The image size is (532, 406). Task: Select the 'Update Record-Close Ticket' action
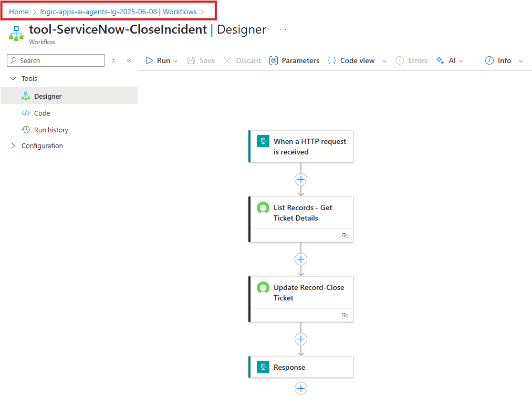[x=301, y=299]
